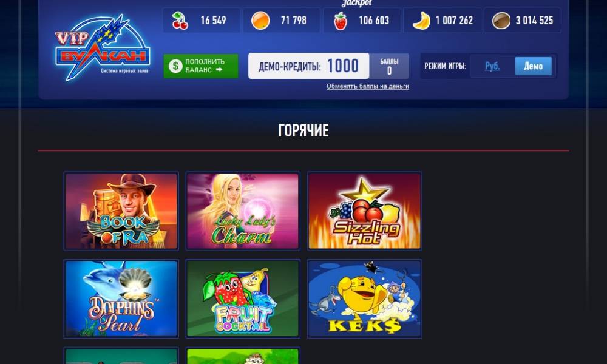This screenshot has width=607, height=364.
Task: Play Dolphins Pearl slot
Action: pyautogui.click(x=121, y=298)
